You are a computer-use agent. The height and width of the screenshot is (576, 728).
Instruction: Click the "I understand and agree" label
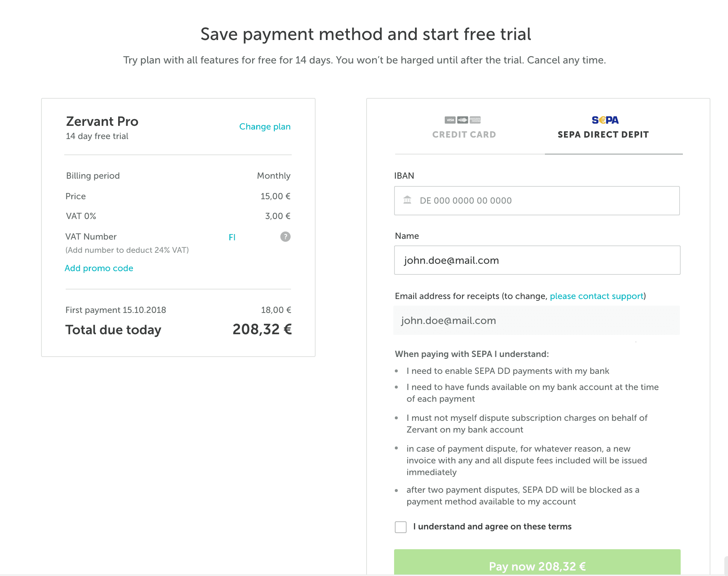(492, 526)
